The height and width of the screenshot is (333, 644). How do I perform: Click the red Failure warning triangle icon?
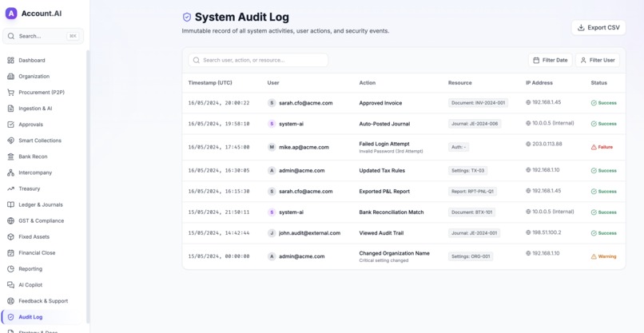click(x=594, y=147)
